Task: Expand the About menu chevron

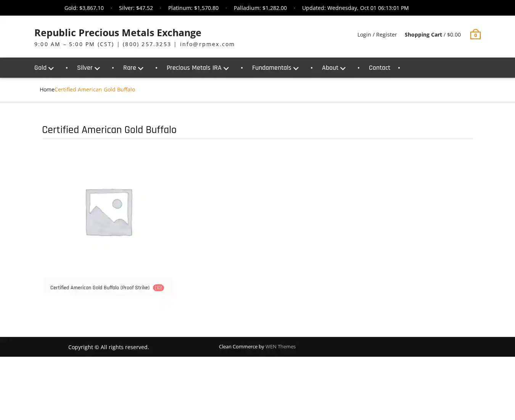Action: pos(343,68)
